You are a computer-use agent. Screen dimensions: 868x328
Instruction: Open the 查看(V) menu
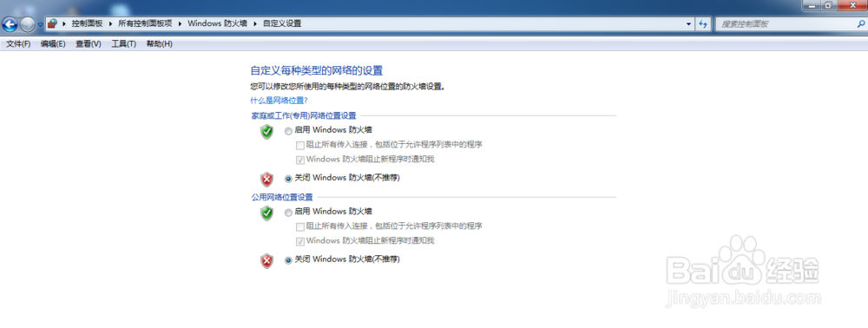(x=89, y=43)
